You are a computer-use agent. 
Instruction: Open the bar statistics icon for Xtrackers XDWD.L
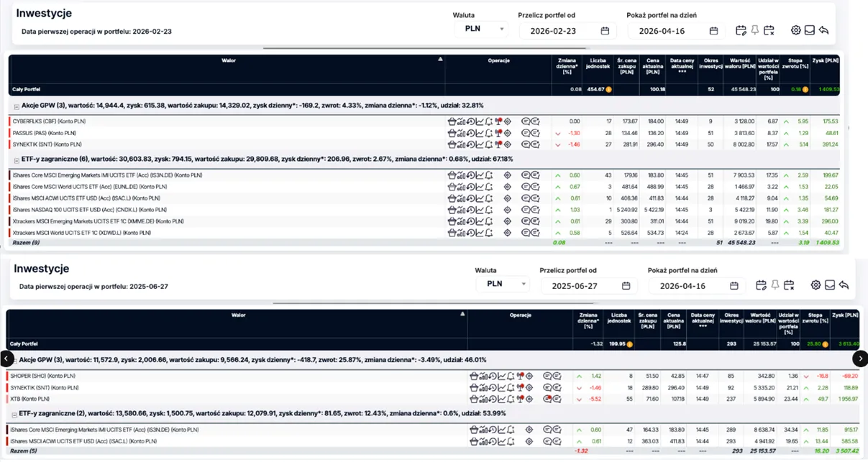click(461, 233)
